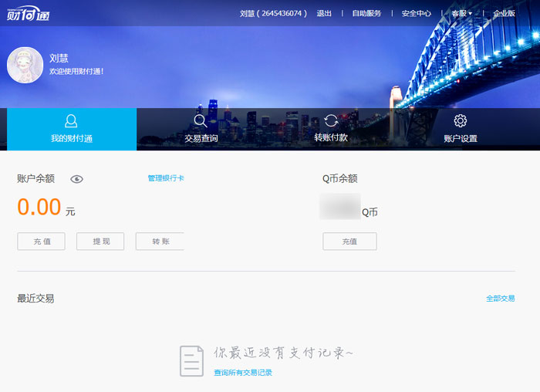The width and height of the screenshot is (540, 392).
Task: View 全部交易 link
Action: [500, 298]
